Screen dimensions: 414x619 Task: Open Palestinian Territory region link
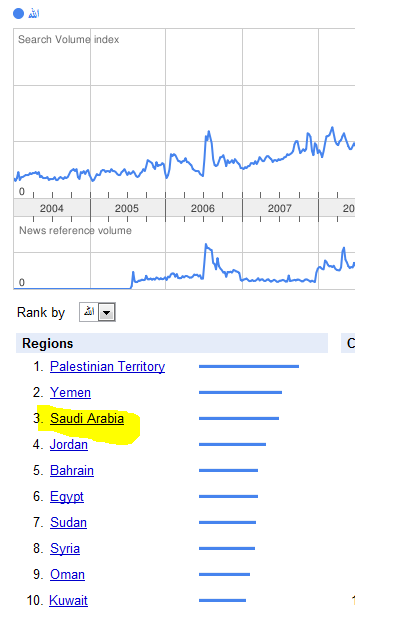(107, 366)
